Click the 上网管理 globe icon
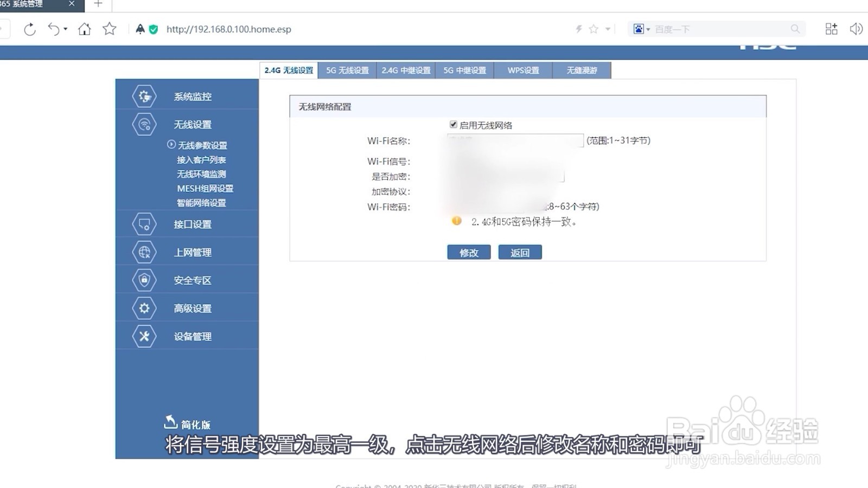Viewport: 868px width, 488px height. (x=144, y=252)
